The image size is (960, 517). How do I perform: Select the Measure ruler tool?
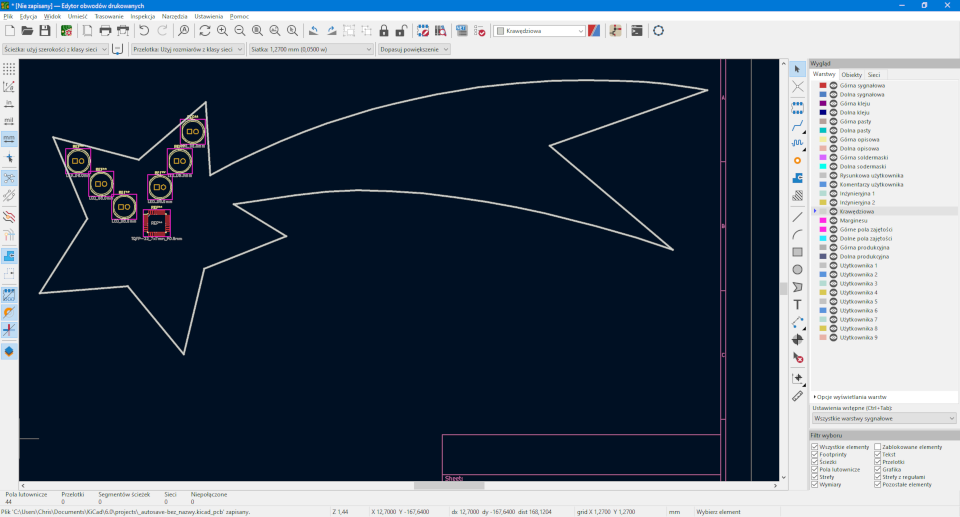pos(797,396)
